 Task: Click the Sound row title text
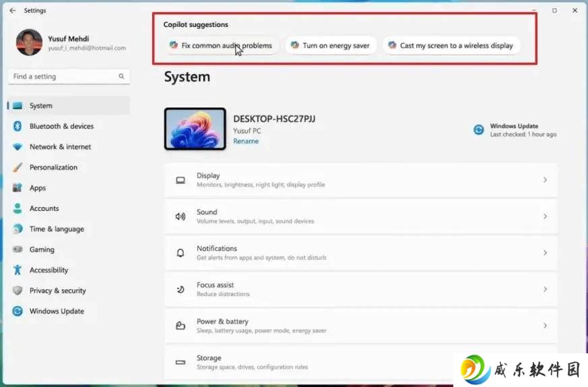207,212
